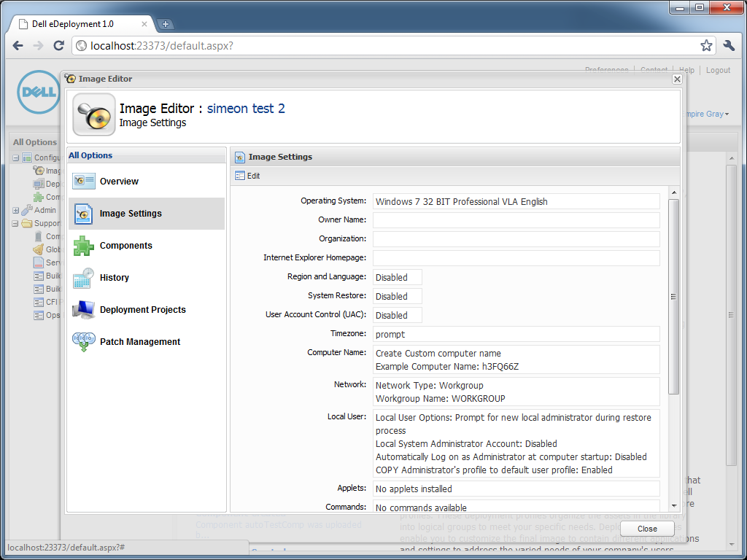
Task: Click the green Components puzzle icon
Action: (x=83, y=246)
